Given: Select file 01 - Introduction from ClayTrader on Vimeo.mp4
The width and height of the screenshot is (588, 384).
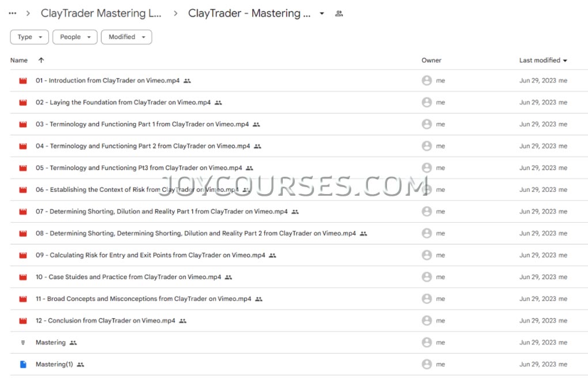Looking at the screenshot, I should [108, 81].
